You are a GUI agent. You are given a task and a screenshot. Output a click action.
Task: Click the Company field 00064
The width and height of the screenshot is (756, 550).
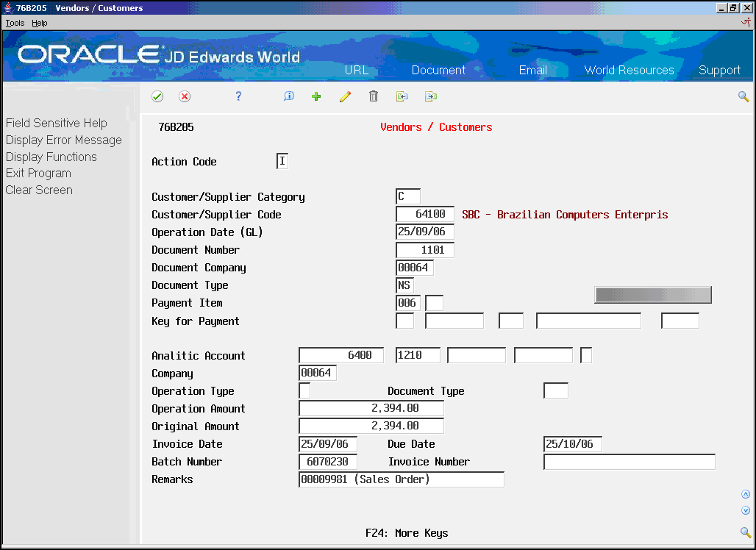(x=318, y=373)
